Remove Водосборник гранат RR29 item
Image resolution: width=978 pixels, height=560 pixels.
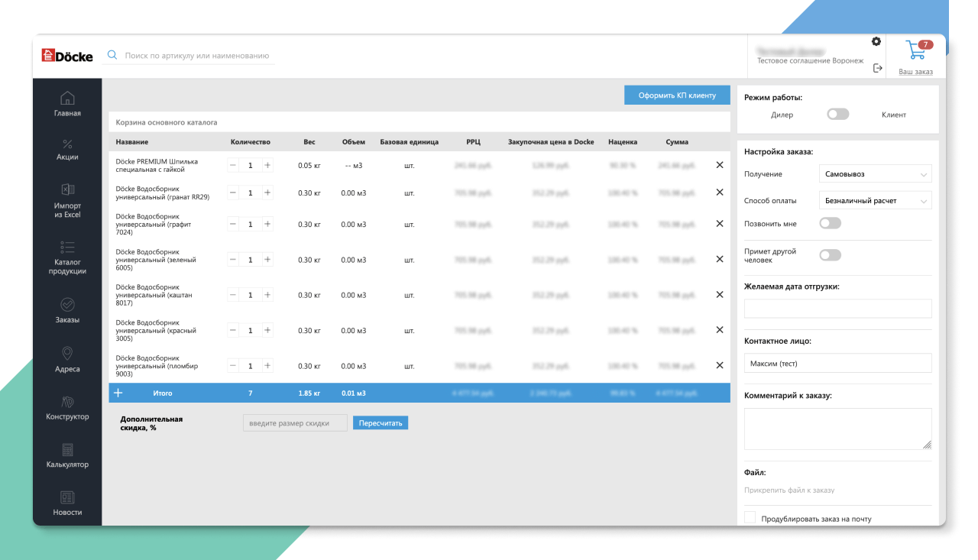pos(719,193)
